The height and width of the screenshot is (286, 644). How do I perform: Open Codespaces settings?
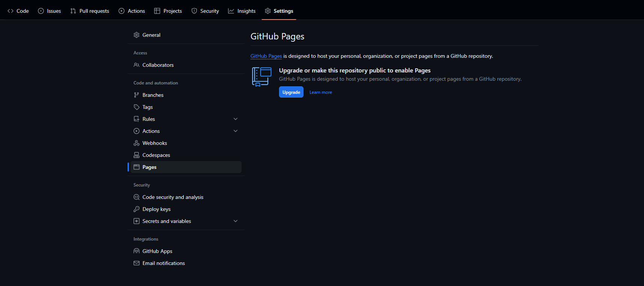click(186, 155)
